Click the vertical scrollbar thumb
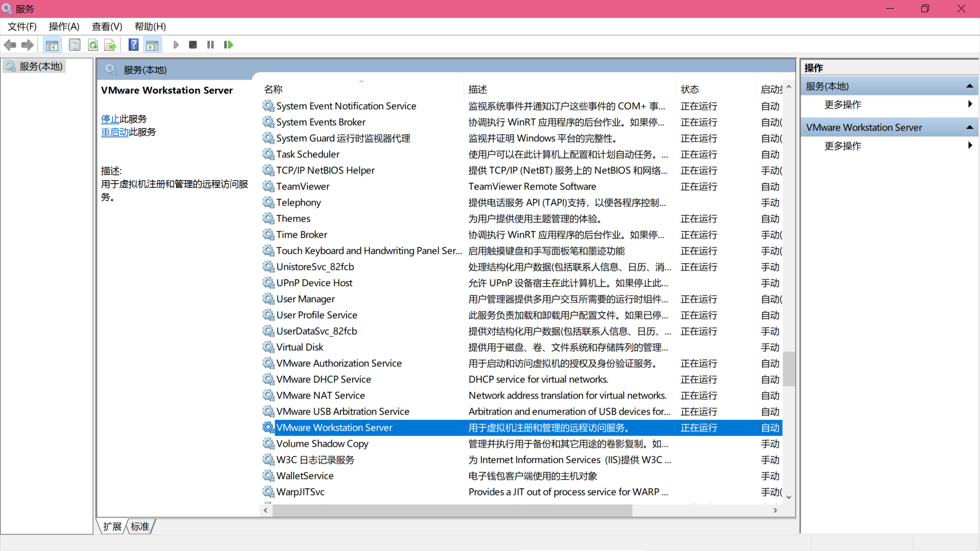Viewport: 980px width, 551px height. pos(789,369)
